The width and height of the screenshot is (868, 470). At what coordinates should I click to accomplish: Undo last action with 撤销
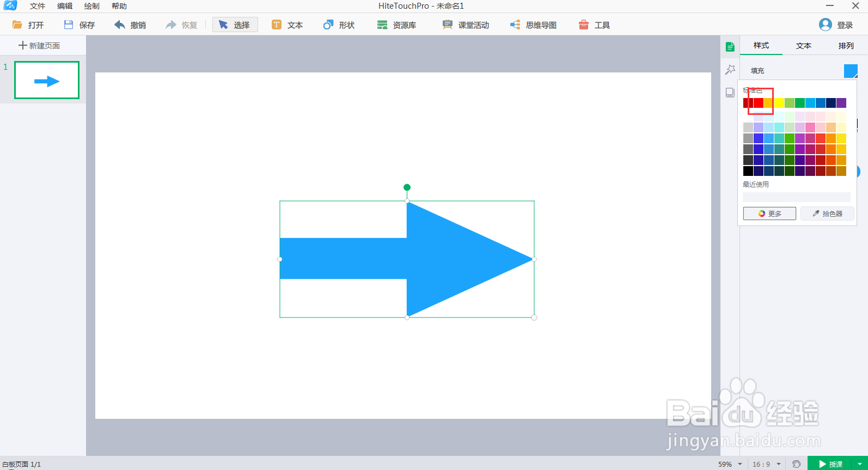pyautogui.click(x=130, y=25)
